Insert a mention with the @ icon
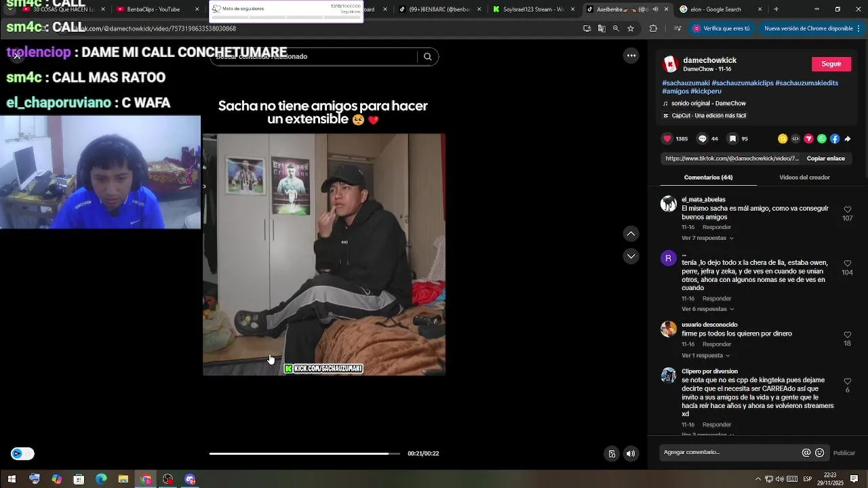The height and width of the screenshot is (488, 868). 806,453
